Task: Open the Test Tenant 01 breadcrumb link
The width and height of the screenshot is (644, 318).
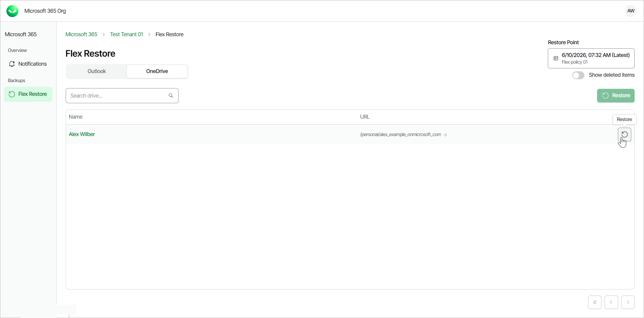Action: click(127, 35)
